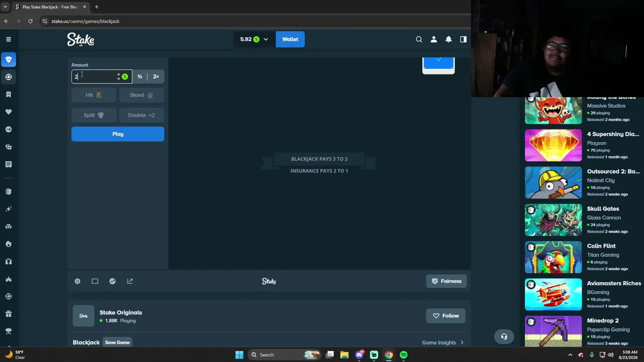The height and width of the screenshot is (362, 644).
Task: Open the balance currency dropdown
Action: 254,39
